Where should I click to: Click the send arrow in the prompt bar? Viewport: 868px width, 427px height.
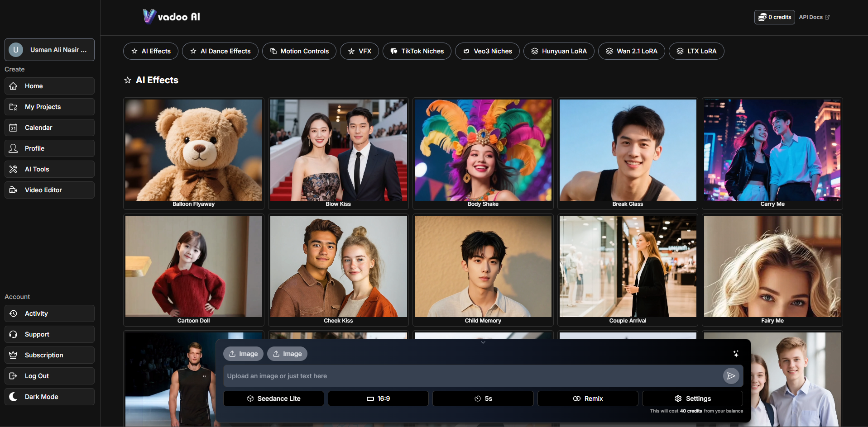pyautogui.click(x=731, y=375)
